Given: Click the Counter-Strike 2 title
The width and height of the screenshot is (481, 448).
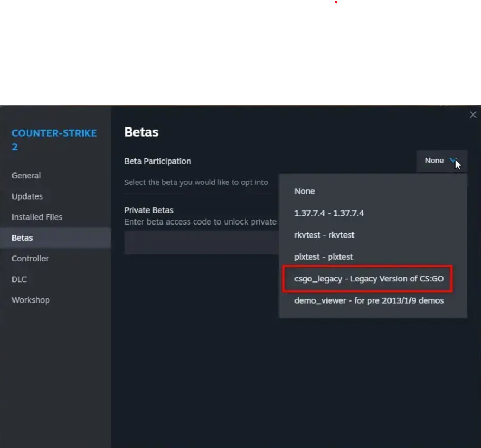Looking at the screenshot, I should (54, 140).
